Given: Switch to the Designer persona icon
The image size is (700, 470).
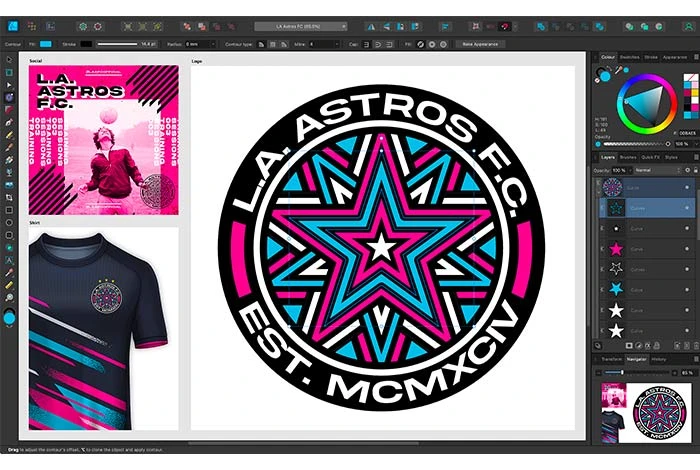Looking at the screenshot, I should 12,26.
